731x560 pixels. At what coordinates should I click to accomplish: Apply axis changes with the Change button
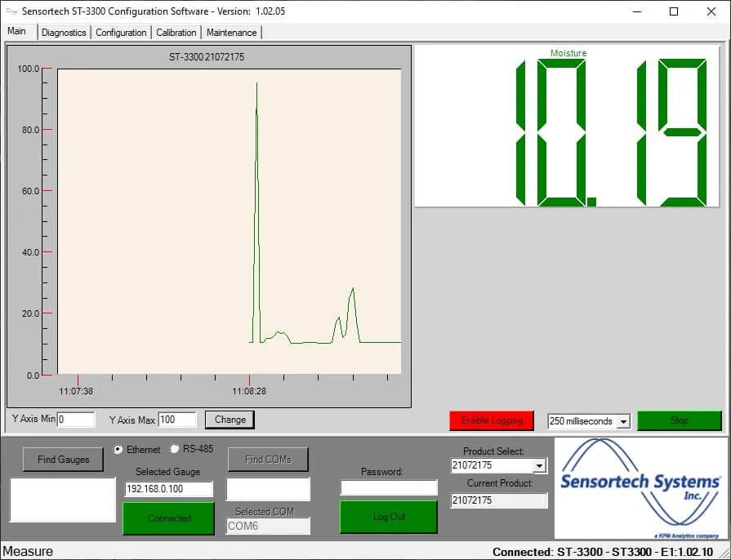point(229,420)
